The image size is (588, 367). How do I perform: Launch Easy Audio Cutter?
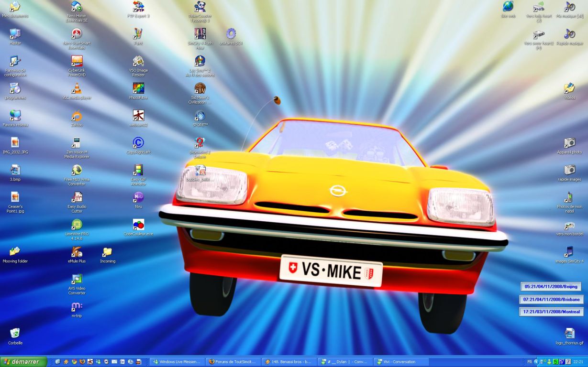pos(77,197)
